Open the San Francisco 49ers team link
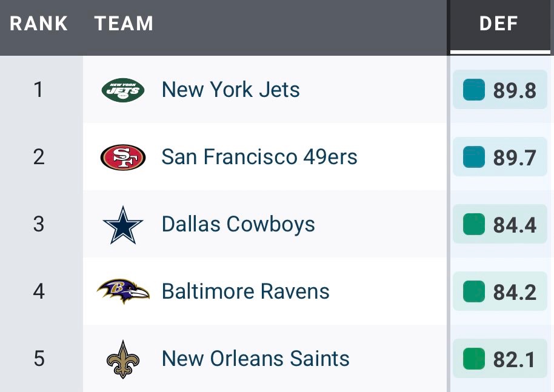 [x=259, y=157]
